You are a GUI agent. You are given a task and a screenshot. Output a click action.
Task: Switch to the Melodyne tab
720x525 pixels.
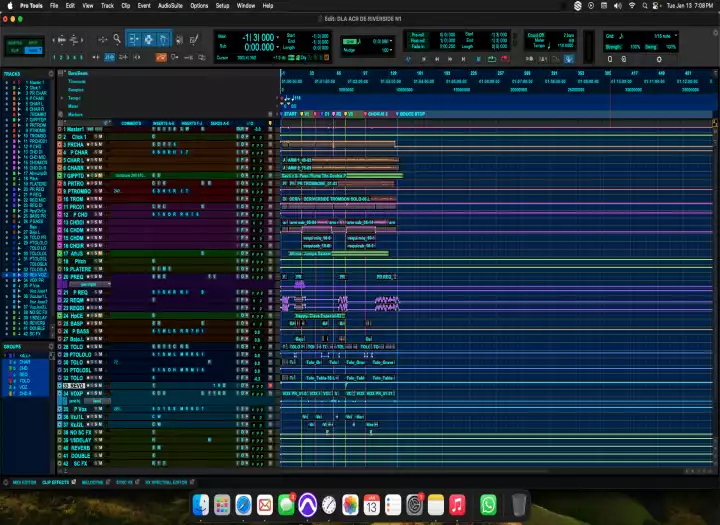coord(93,482)
